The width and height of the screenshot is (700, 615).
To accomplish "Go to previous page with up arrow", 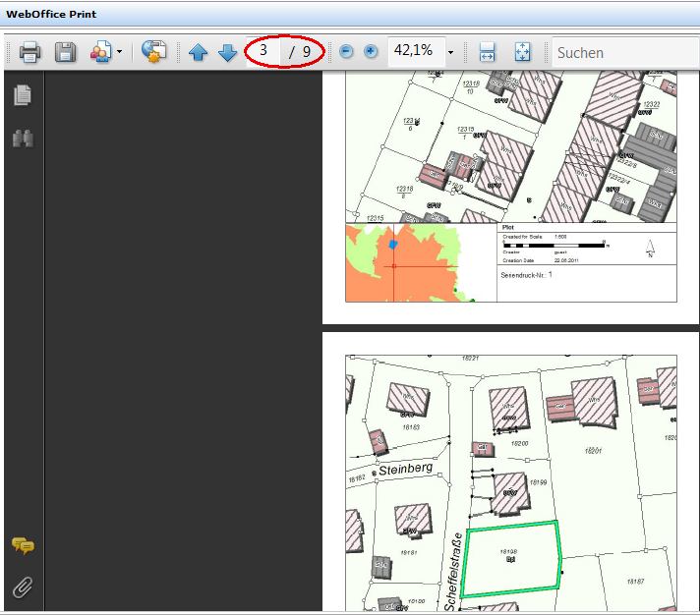I will tap(199, 52).
